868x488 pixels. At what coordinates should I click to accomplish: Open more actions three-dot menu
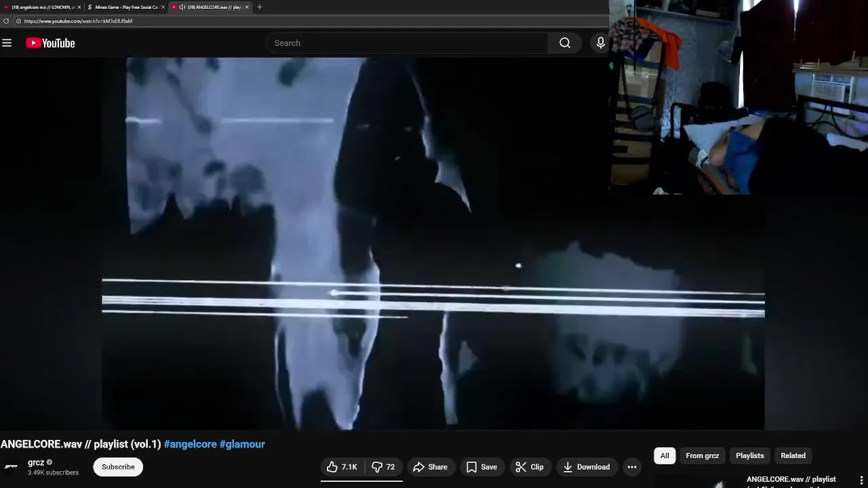pos(632,467)
